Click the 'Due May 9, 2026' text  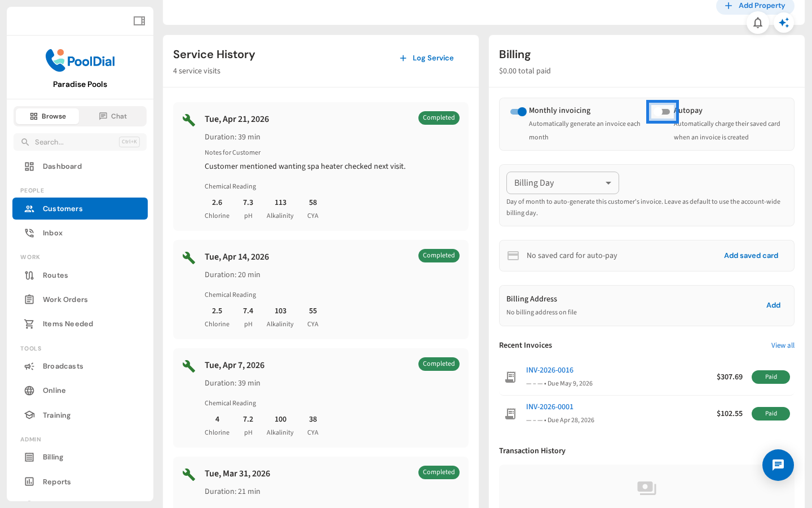coord(570,384)
